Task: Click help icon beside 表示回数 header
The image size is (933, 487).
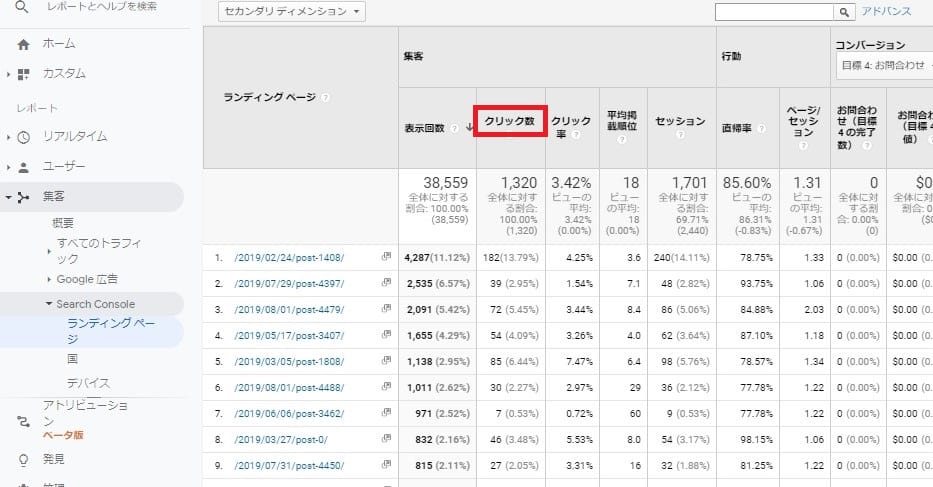Action: (x=454, y=128)
